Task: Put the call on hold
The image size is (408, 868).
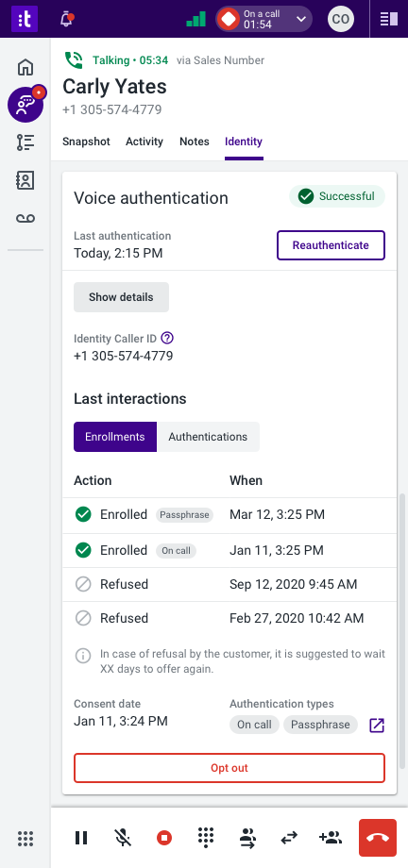Action: pyautogui.click(x=81, y=838)
